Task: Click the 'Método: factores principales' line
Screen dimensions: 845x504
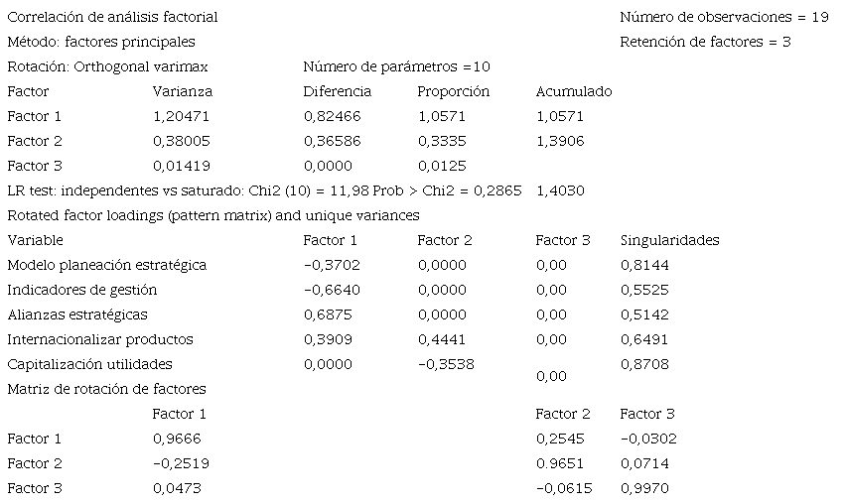Action: (100, 42)
